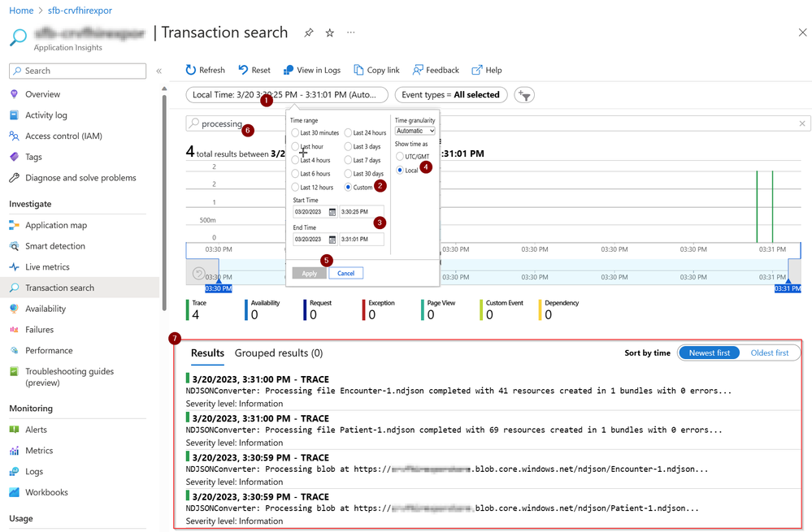812x532 pixels.
Task: Collapse the sidebar with the double chevron
Action: coord(159,71)
